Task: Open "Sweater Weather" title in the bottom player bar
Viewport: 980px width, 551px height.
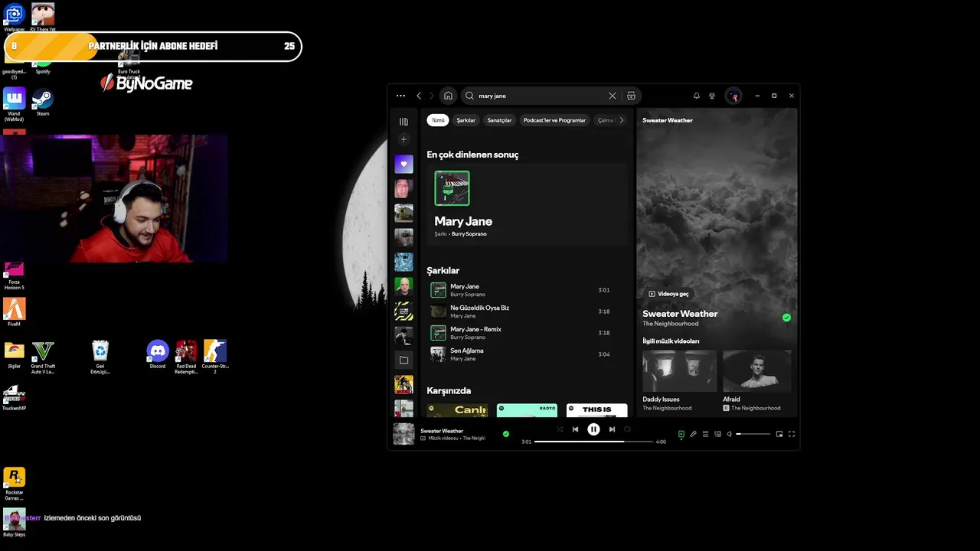Action: [x=442, y=431]
